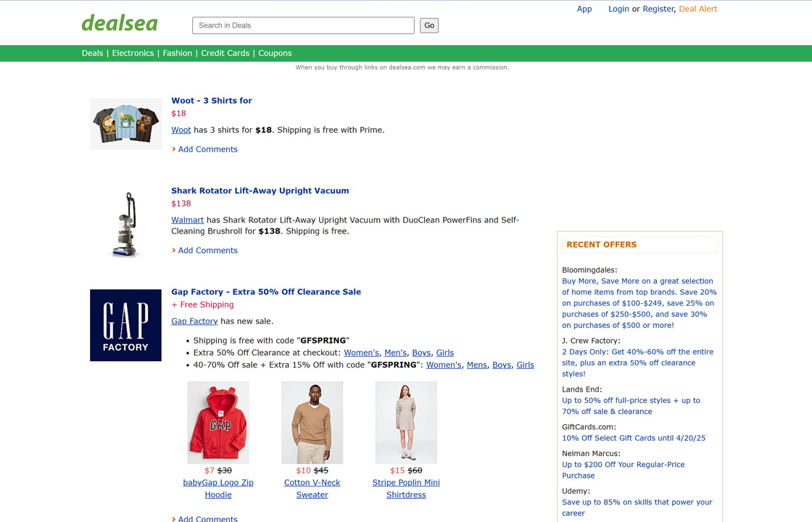Open Cotton V-Neck Sweater link
The image size is (812, 522).
click(312, 489)
